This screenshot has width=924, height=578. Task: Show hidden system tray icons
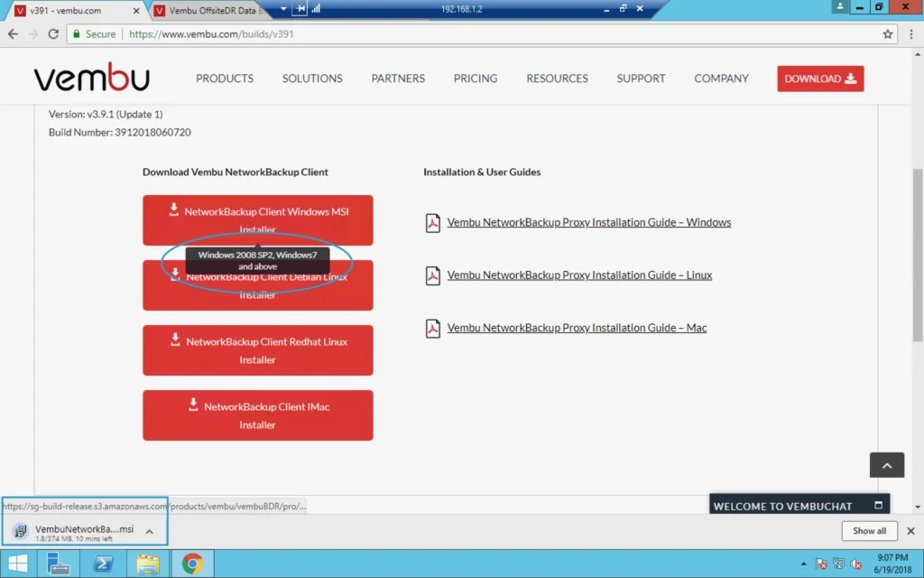pos(803,564)
